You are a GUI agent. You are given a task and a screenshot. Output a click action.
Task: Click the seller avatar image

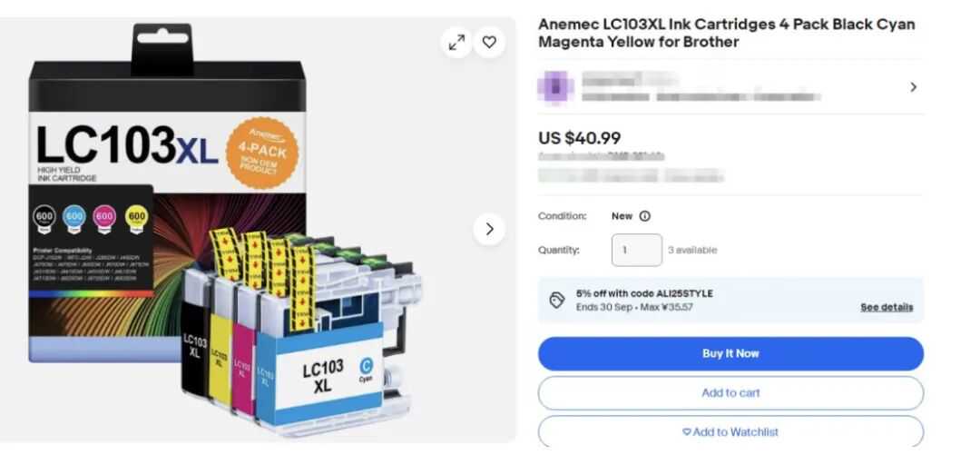tap(555, 87)
